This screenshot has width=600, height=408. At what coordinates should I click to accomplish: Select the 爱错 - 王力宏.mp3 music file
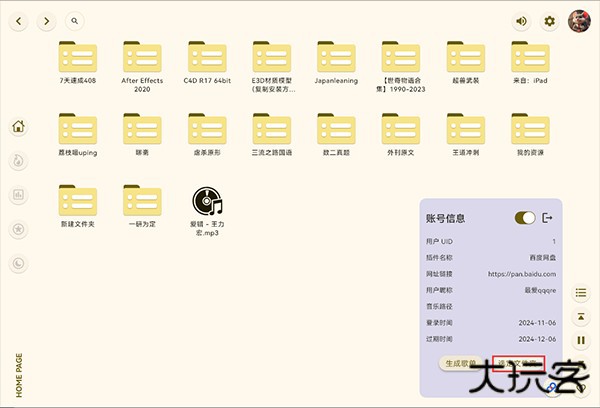[x=206, y=208]
